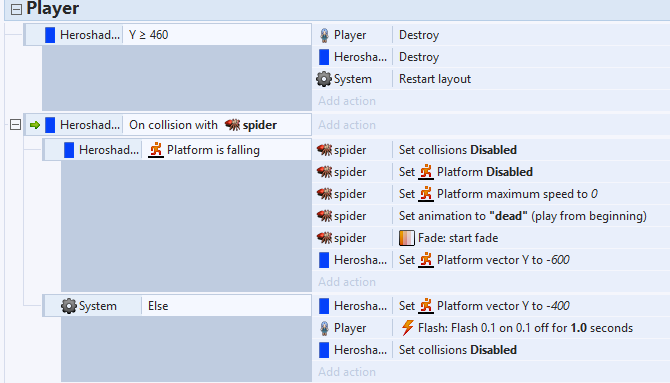The image size is (670, 383).
Task: Add action under Restart layout
Action: [x=347, y=101]
